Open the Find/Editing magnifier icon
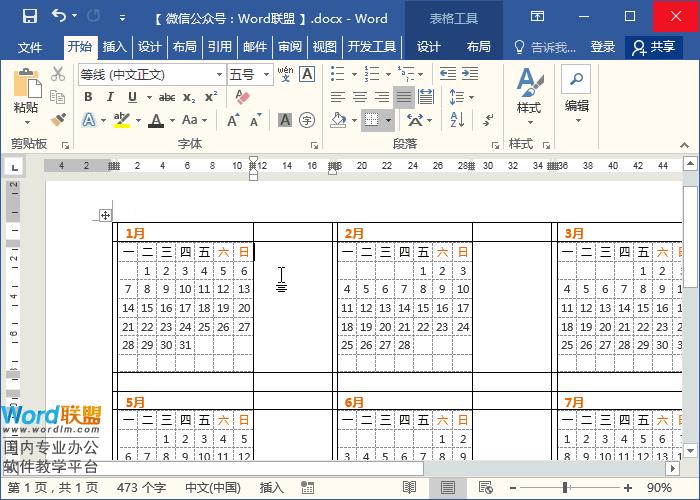The height and width of the screenshot is (500, 700). pyautogui.click(x=576, y=79)
